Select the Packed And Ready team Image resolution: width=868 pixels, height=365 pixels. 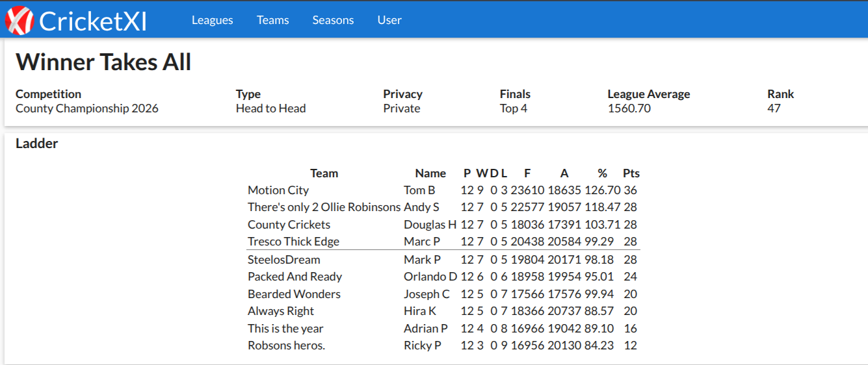pyautogui.click(x=295, y=277)
